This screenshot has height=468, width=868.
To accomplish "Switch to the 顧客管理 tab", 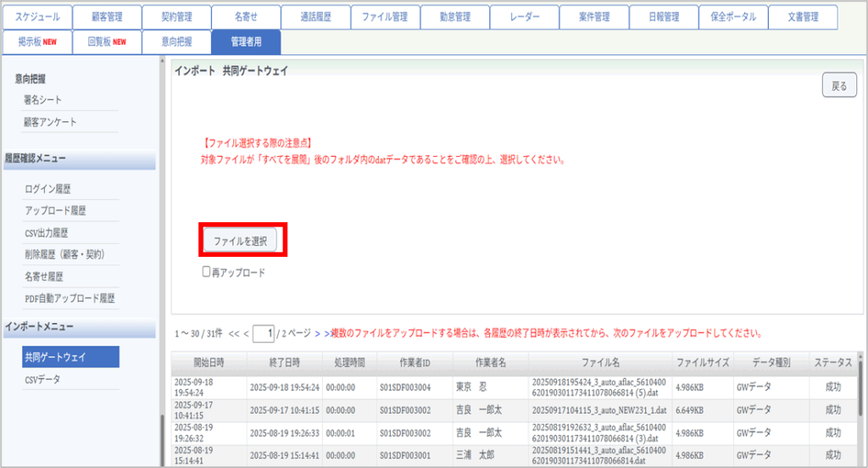I will click(x=106, y=16).
